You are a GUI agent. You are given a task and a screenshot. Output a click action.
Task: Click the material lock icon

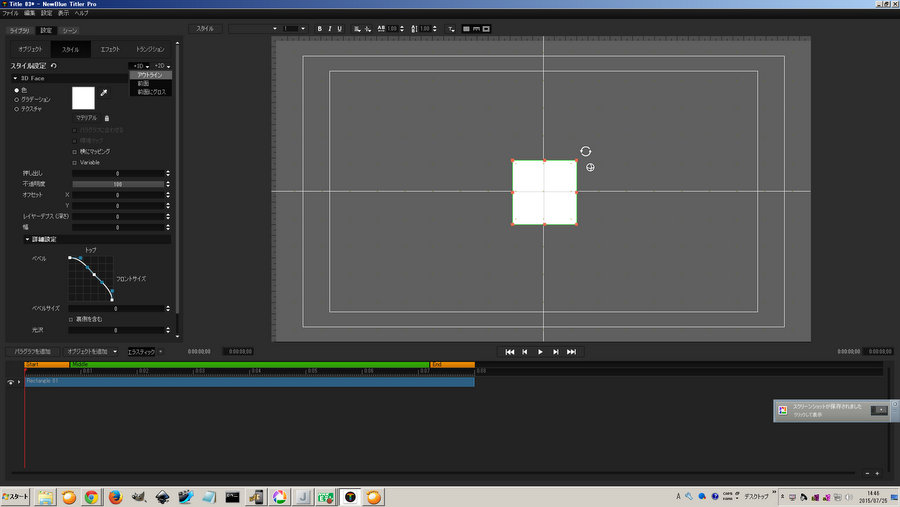coord(107,118)
